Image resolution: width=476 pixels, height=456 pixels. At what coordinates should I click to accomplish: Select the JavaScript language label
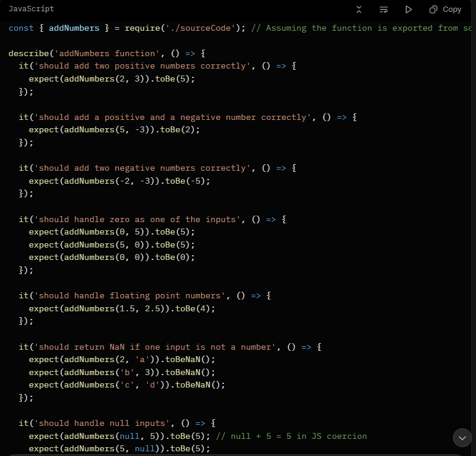click(x=31, y=9)
